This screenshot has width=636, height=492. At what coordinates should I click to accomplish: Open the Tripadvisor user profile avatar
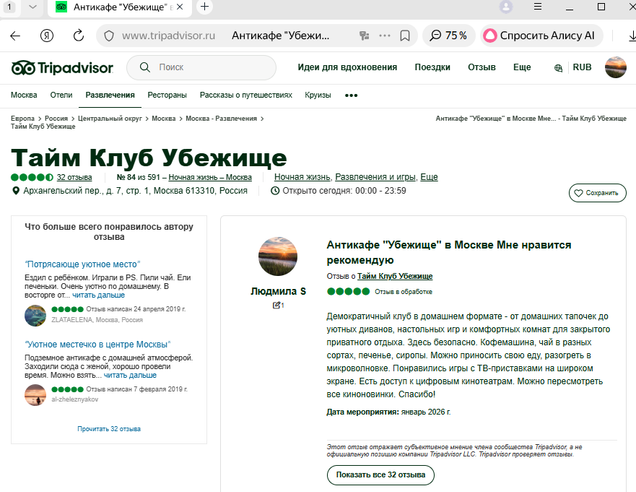tap(615, 67)
